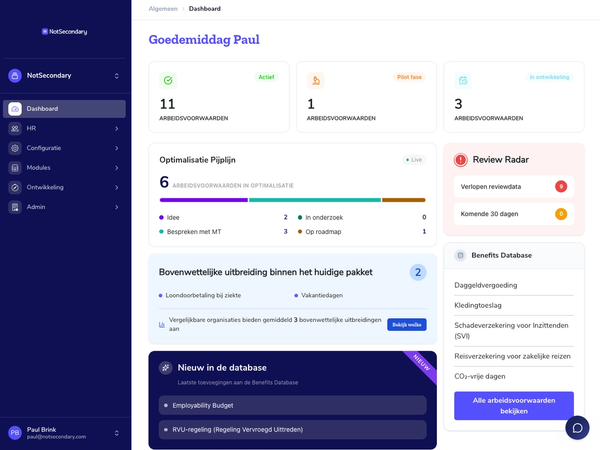Click the NotSecondary logo in the sidebar header
The height and width of the screenshot is (450, 600).
(64, 31)
